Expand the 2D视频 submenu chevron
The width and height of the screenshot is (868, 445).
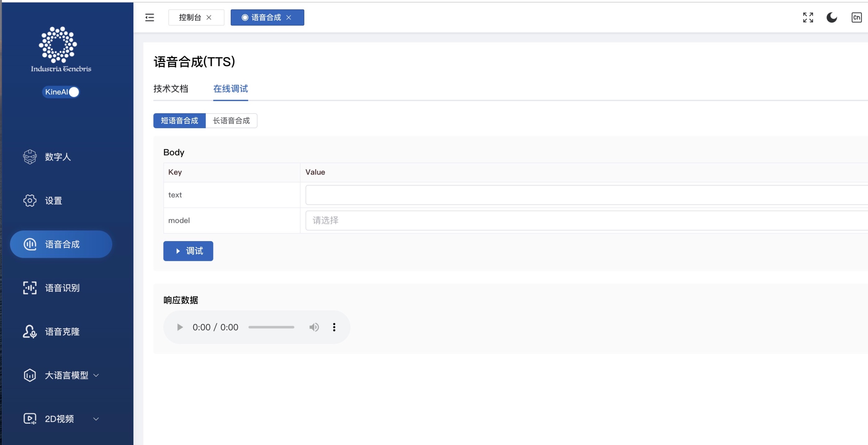96,419
